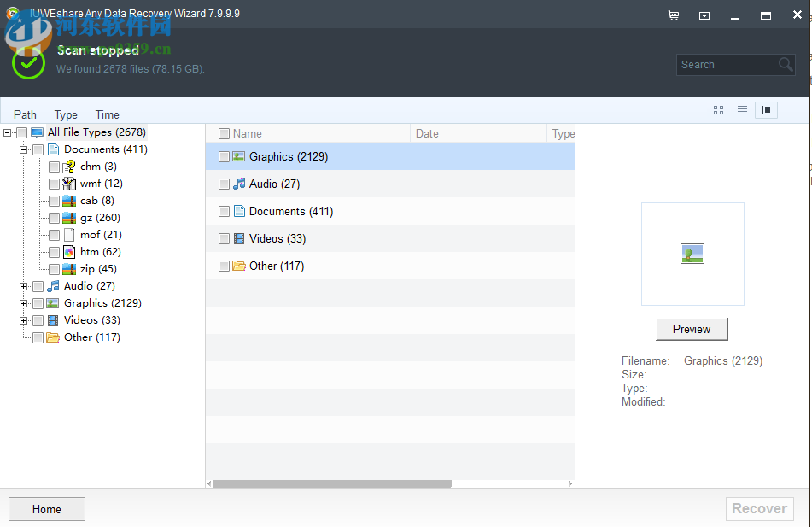The height and width of the screenshot is (527, 812).
Task: Switch to icon grid view
Action: (x=718, y=109)
